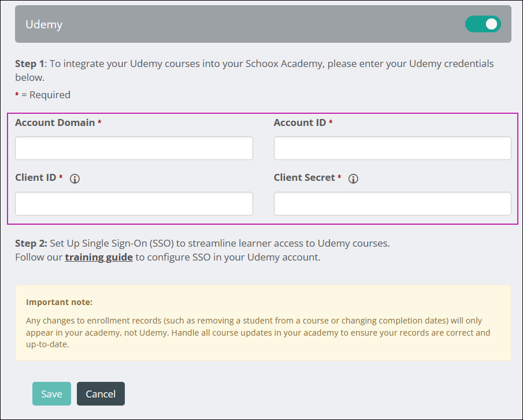Save the Udemy credentials

coord(51,393)
